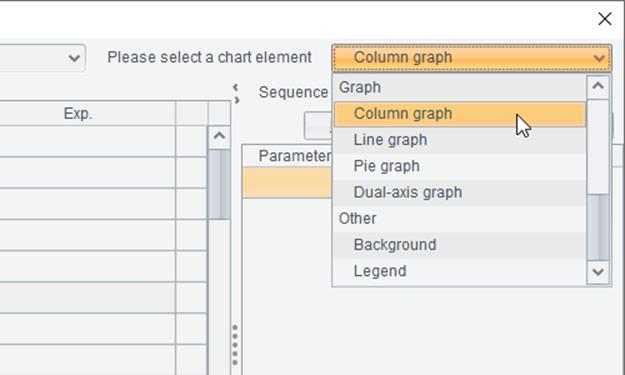625x375 pixels.
Task: Select the highlighted Column graph list item
Action: [x=460, y=114]
